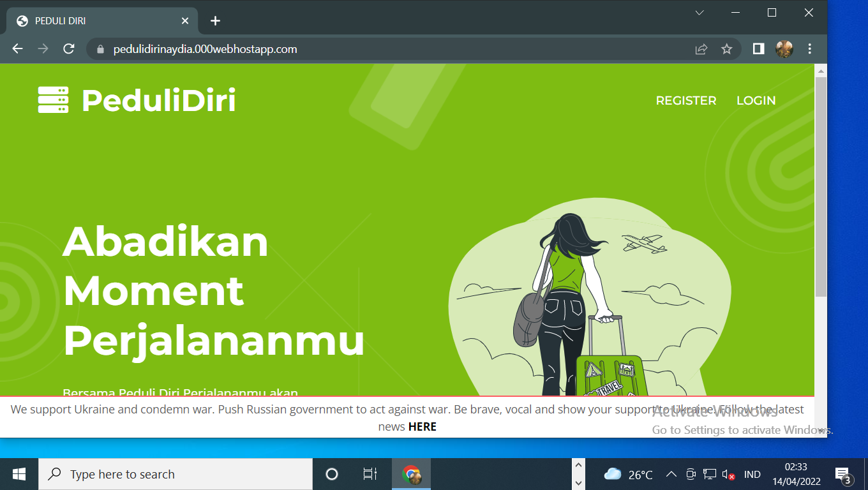
Task: Select the PEDULI DIRI browser tab
Action: (96, 21)
